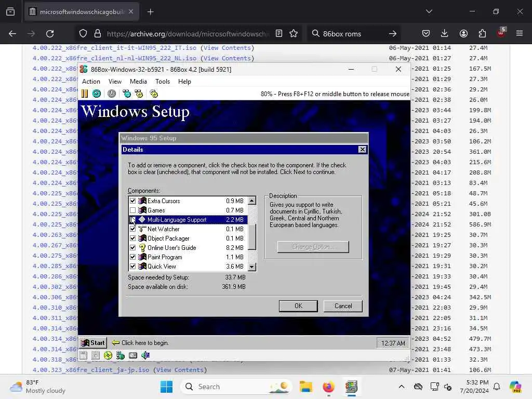Open the 86Box Tools menu
This screenshot has height=399, width=532.
[x=163, y=82]
